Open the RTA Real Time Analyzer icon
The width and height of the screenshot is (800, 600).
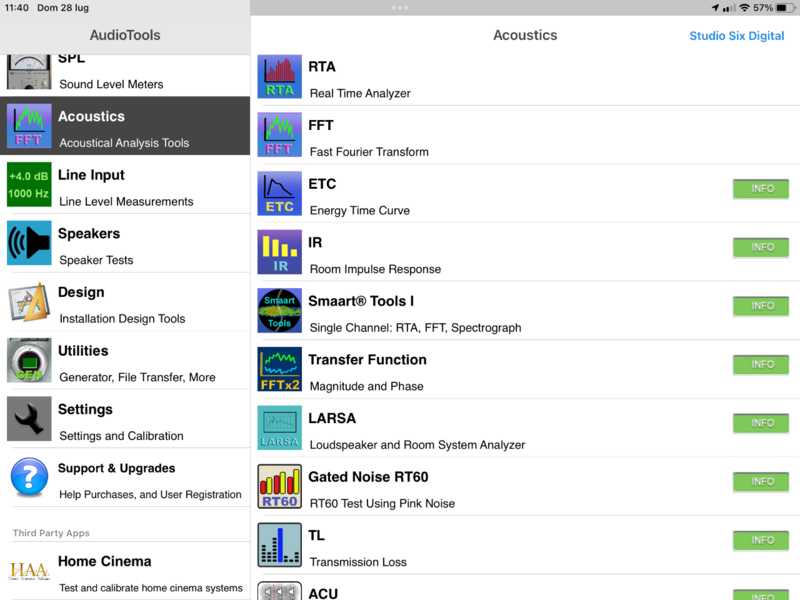click(x=279, y=77)
